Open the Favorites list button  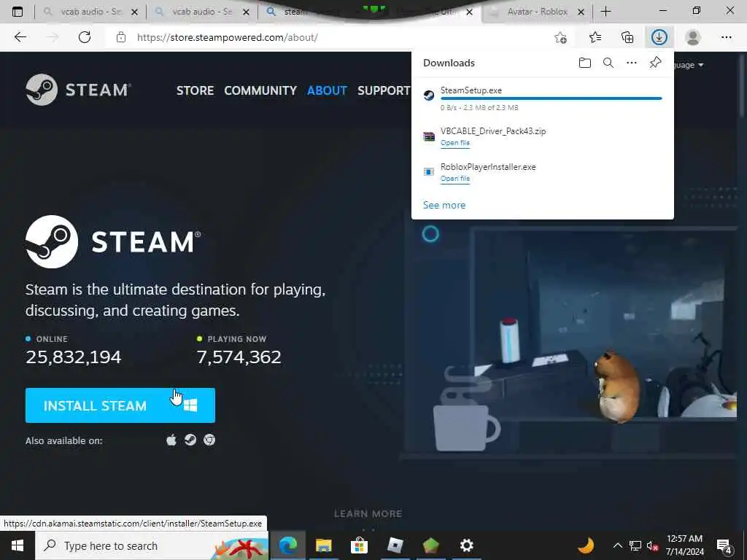tap(595, 37)
